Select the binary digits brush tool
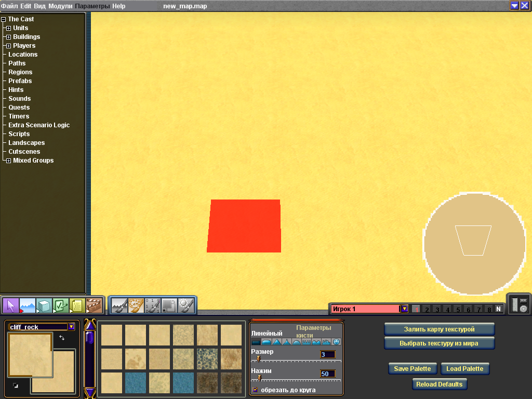 (153, 305)
